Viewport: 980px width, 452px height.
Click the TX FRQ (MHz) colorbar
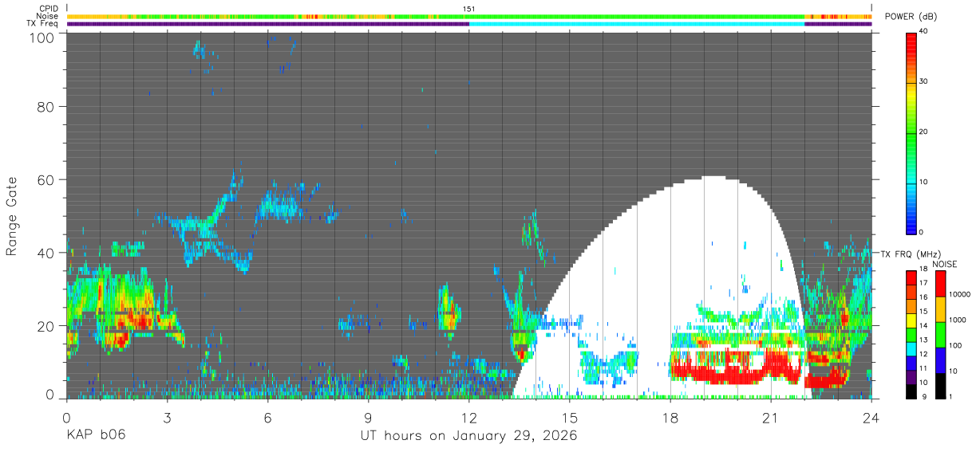coord(911,334)
